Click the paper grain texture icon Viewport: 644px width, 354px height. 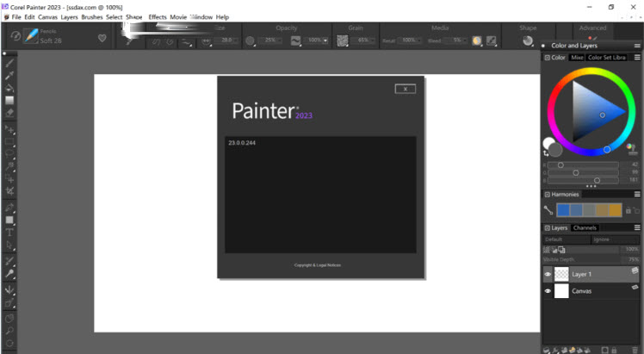tap(342, 40)
